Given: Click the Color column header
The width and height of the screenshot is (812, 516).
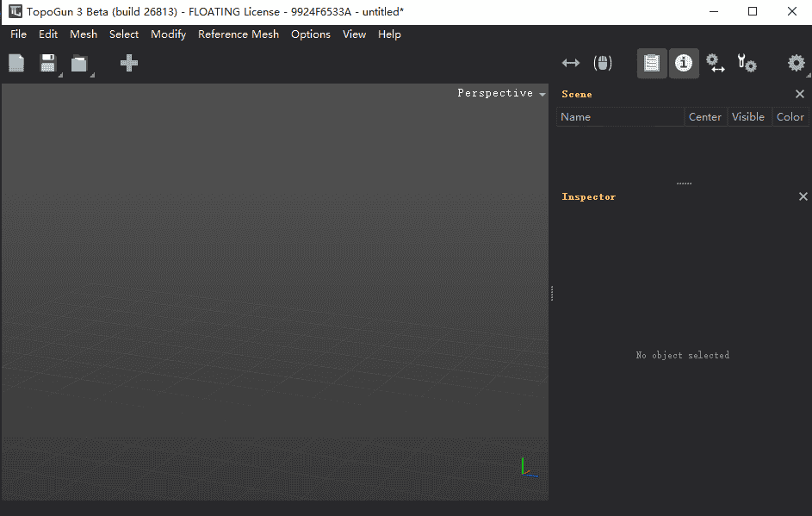Looking at the screenshot, I should pyautogui.click(x=790, y=117).
